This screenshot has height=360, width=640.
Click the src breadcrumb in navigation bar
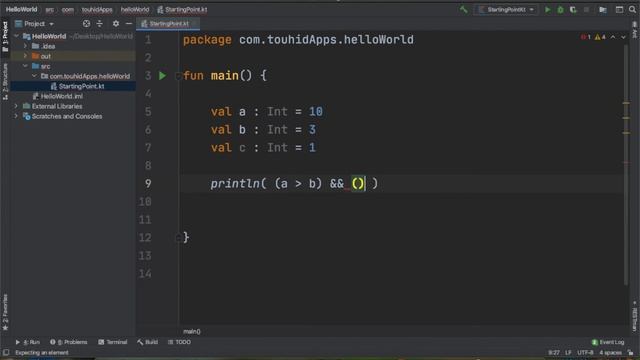(49, 9)
